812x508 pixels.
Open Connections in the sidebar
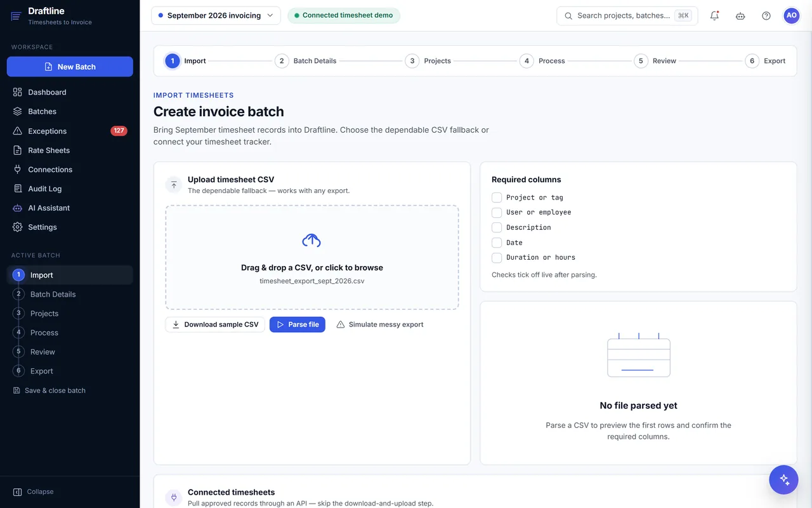coord(70,170)
